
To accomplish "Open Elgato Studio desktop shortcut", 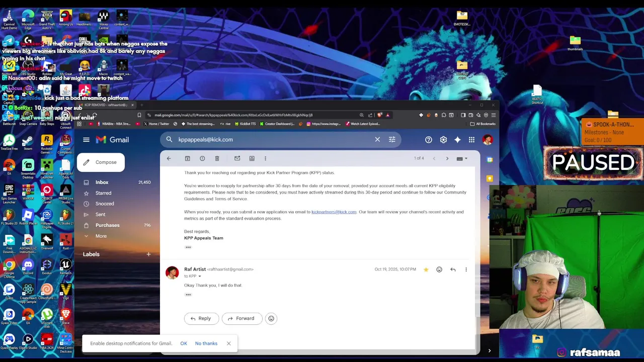I will [28, 342].
